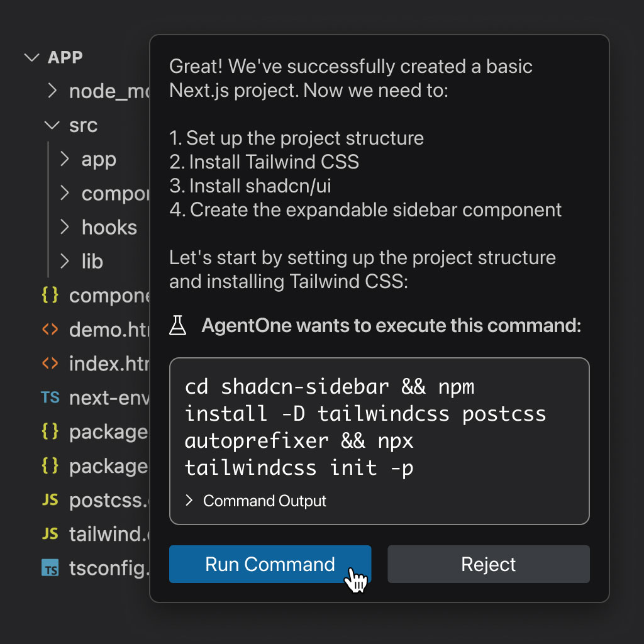This screenshot has width=644, height=644.
Task: Collapse the APP root folder chevron
Action: point(31,57)
